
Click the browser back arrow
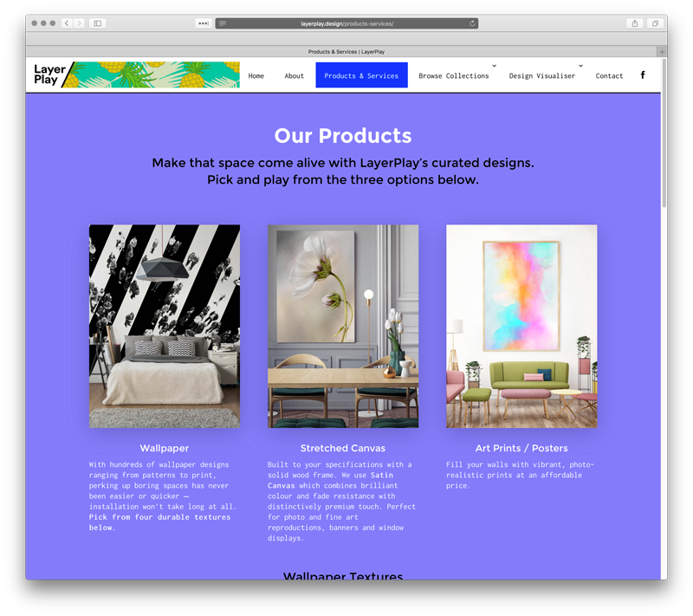[67, 23]
